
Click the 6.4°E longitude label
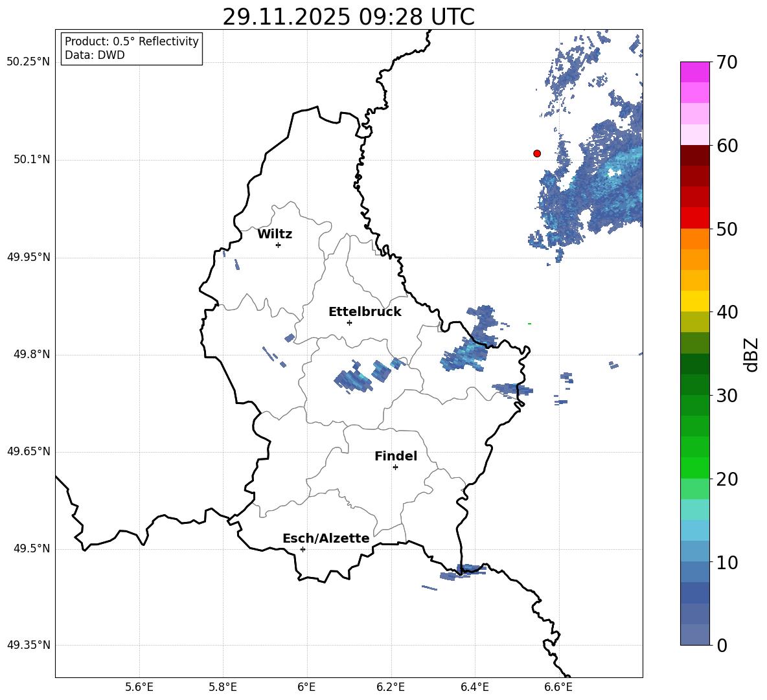(x=474, y=687)
